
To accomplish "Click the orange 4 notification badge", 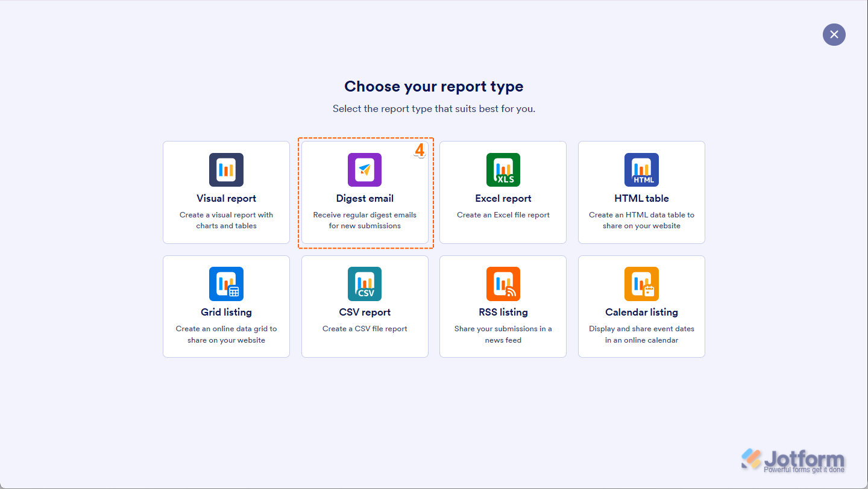I will 420,151.
